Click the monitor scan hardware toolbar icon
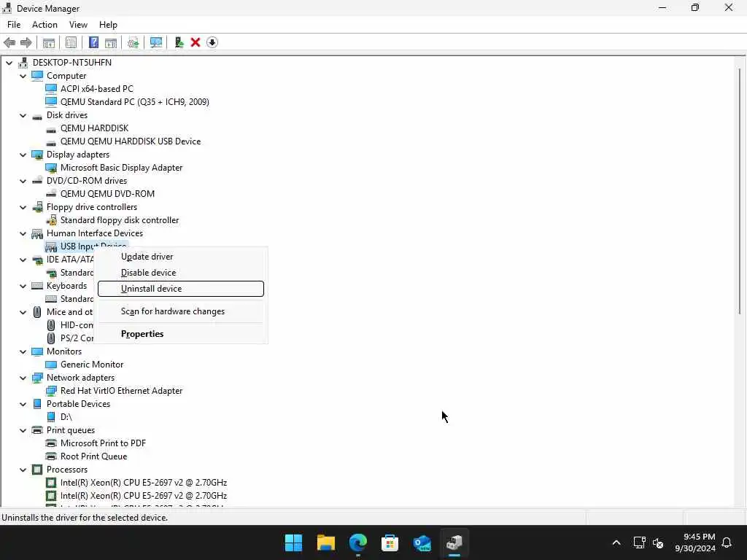This screenshot has width=747, height=560. [x=156, y=42]
